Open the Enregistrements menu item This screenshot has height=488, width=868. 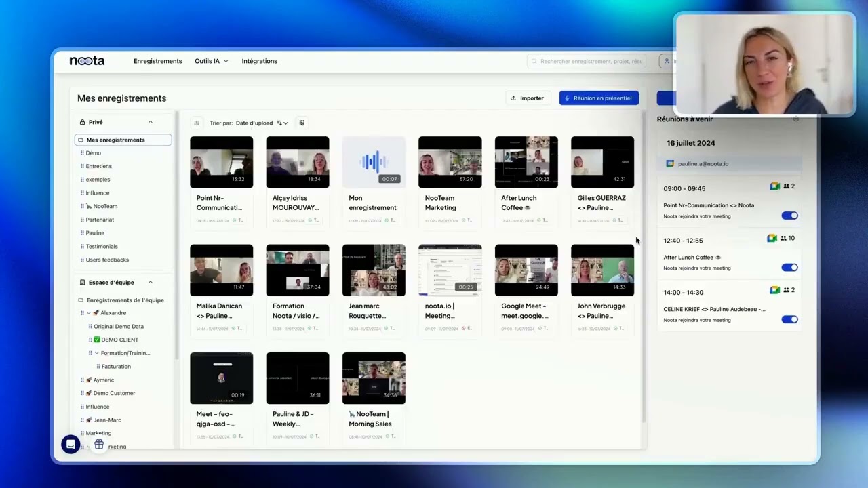point(157,61)
